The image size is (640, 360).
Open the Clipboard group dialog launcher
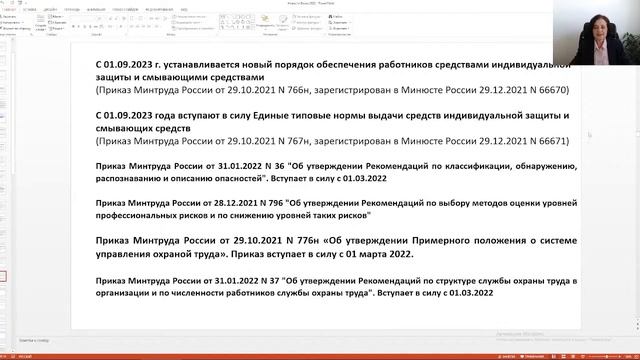(31, 35)
